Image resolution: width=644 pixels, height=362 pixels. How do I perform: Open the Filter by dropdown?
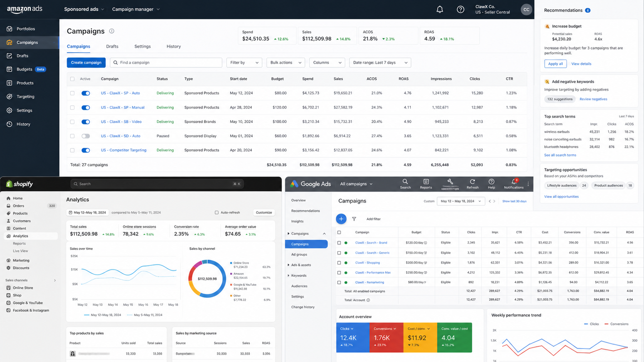[x=244, y=62]
